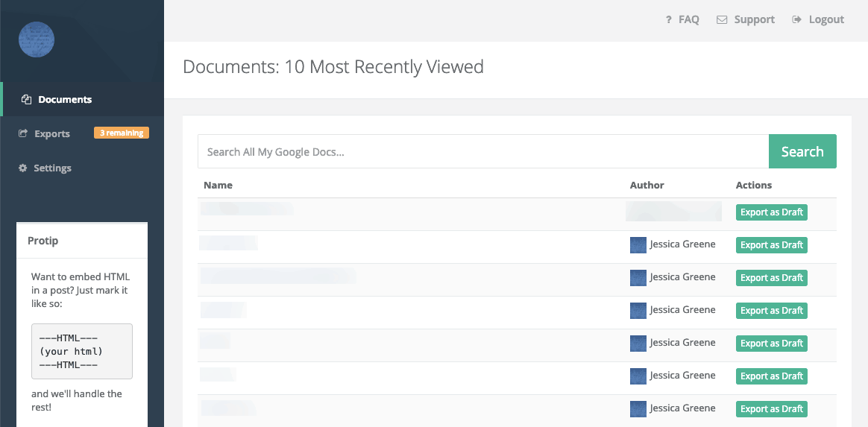Click the Logout arrow icon

coord(797,20)
